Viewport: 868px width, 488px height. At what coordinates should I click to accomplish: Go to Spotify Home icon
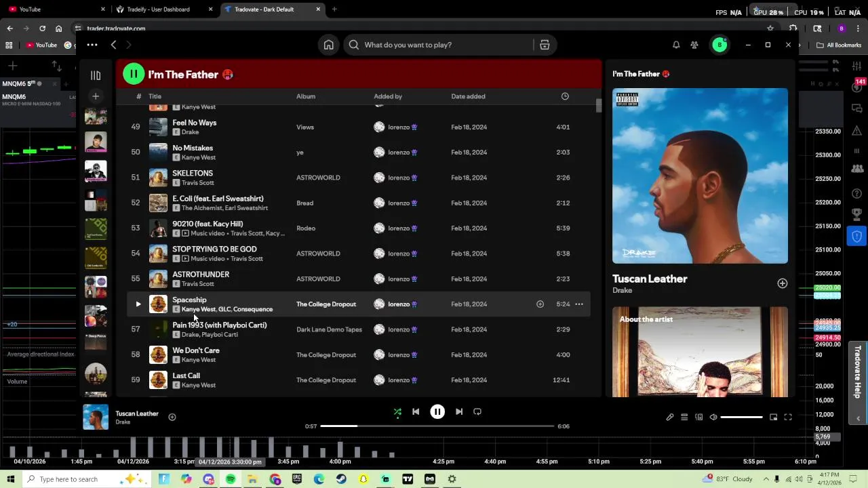pos(328,45)
